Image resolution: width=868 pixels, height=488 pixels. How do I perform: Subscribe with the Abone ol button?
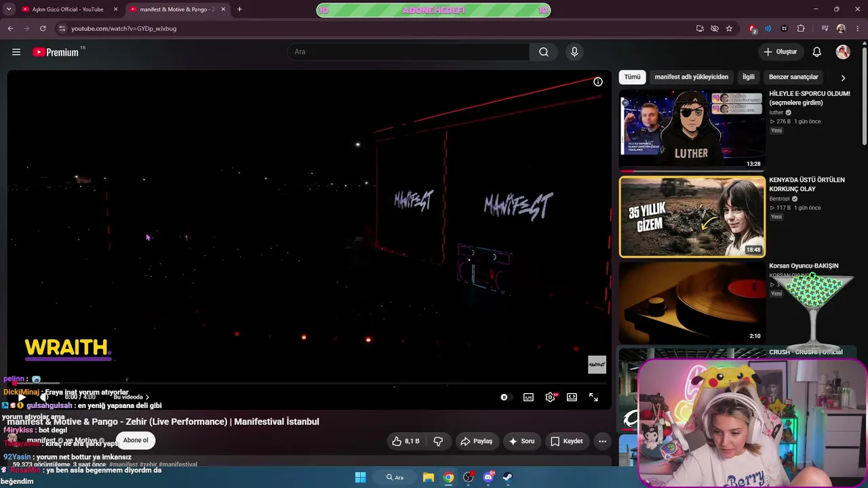[136, 441]
